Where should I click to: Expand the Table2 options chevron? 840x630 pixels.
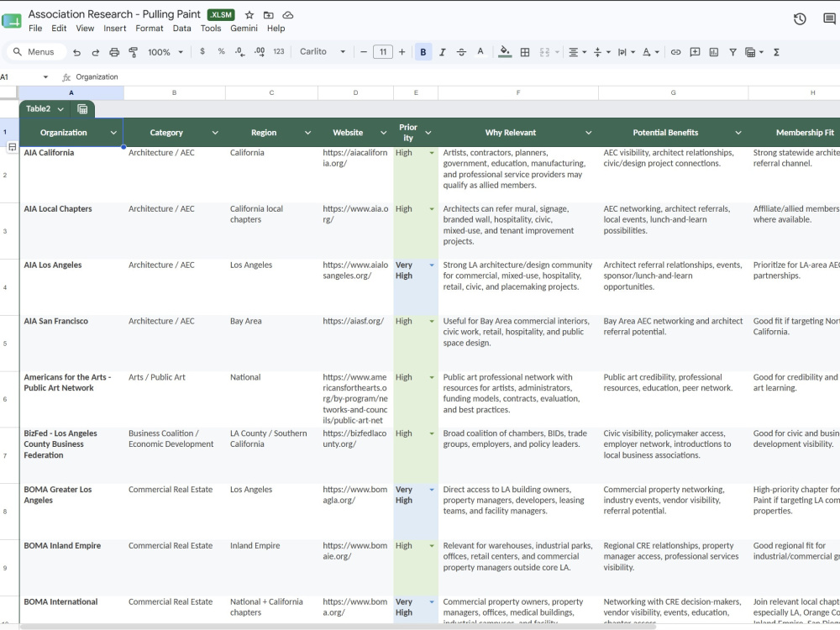(x=60, y=109)
